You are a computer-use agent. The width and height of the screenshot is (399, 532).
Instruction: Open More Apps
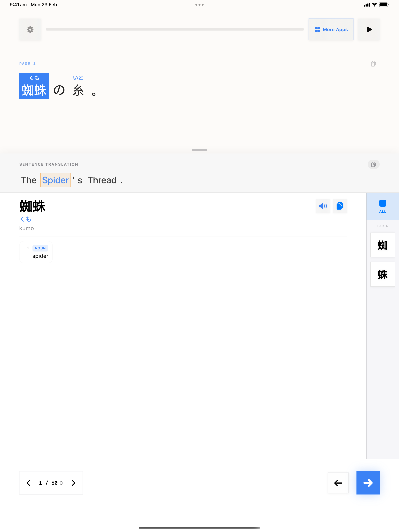tap(331, 29)
